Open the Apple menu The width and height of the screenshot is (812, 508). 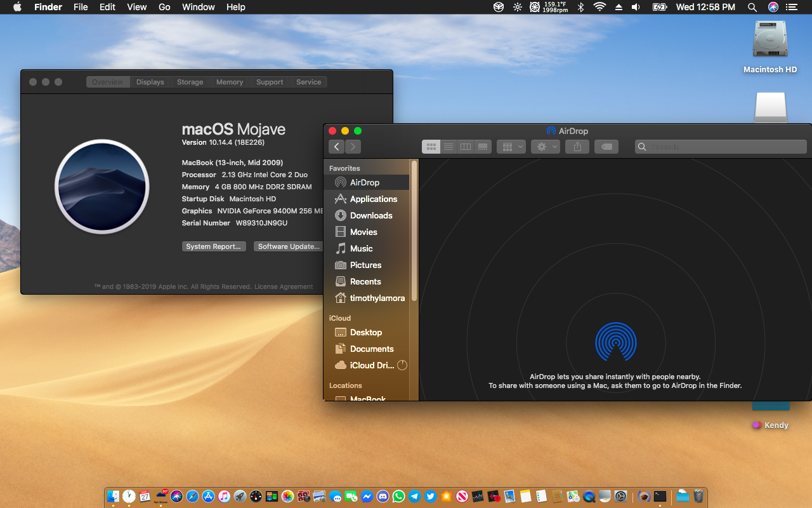17,7
